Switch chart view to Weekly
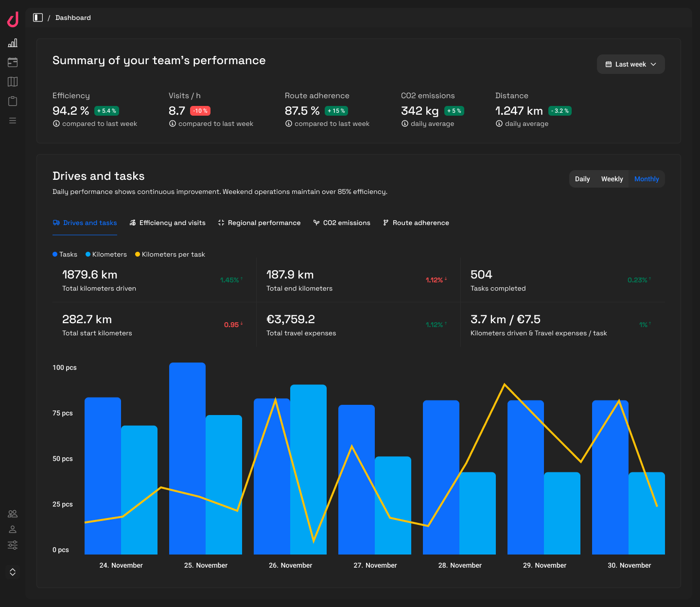 pos(612,179)
